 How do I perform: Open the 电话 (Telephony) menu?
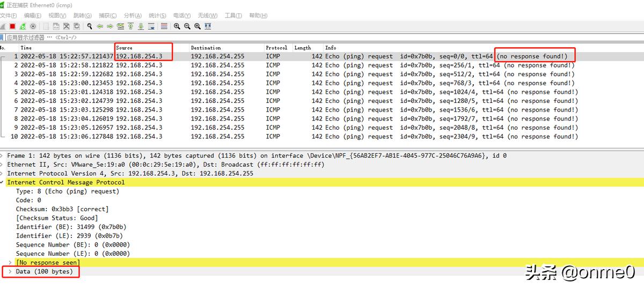[182, 16]
